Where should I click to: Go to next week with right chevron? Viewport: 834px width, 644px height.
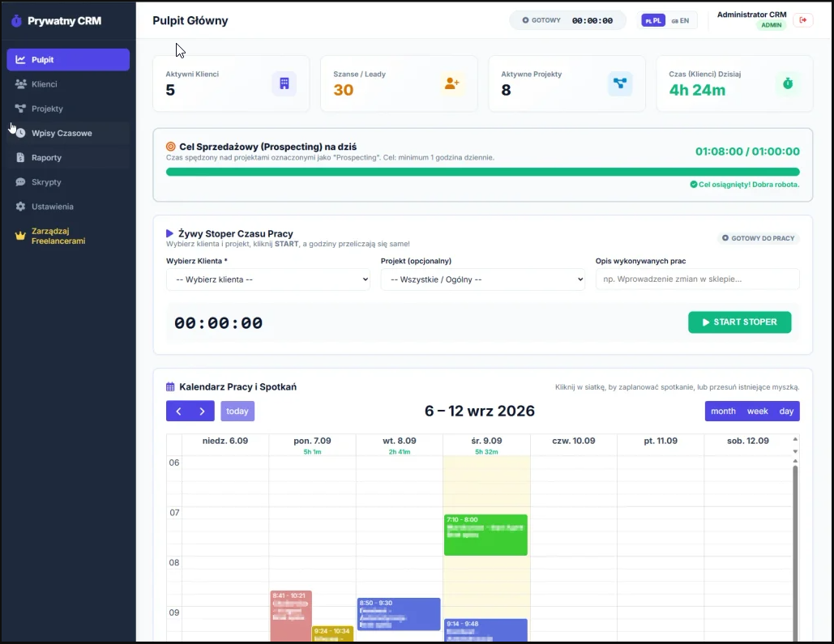[x=202, y=411]
